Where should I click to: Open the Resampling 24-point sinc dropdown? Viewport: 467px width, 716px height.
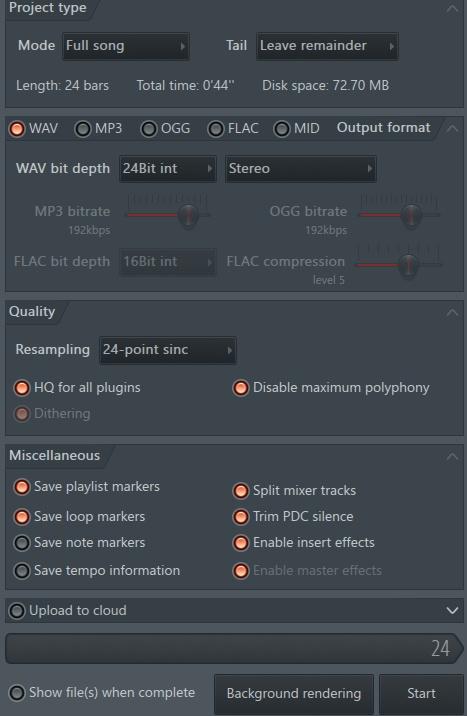[168, 350]
